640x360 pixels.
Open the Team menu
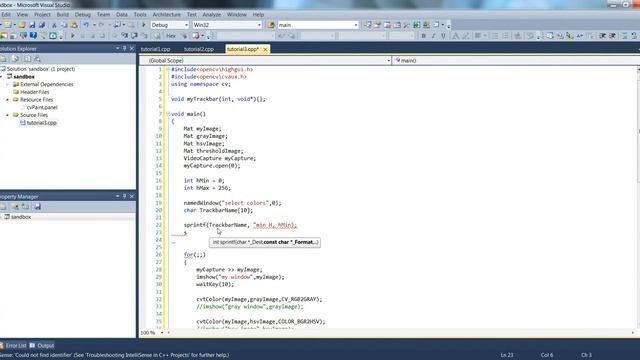click(103, 15)
